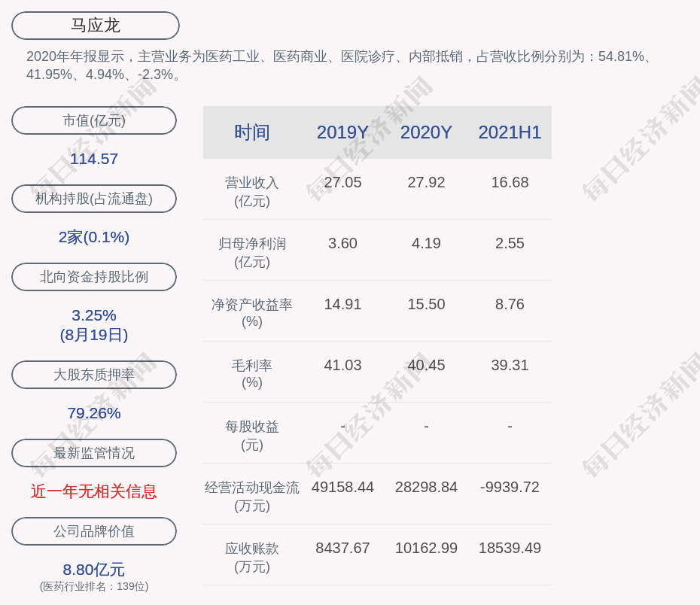The height and width of the screenshot is (605, 700).
Task: Click the red 近一年无相关信息 text
Action: pos(94,491)
